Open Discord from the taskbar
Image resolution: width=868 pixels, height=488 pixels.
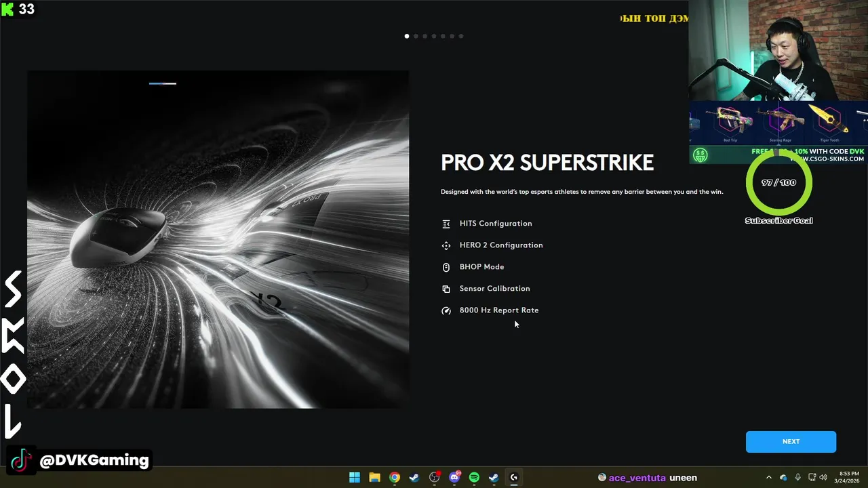pyautogui.click(x=454, y=477)
